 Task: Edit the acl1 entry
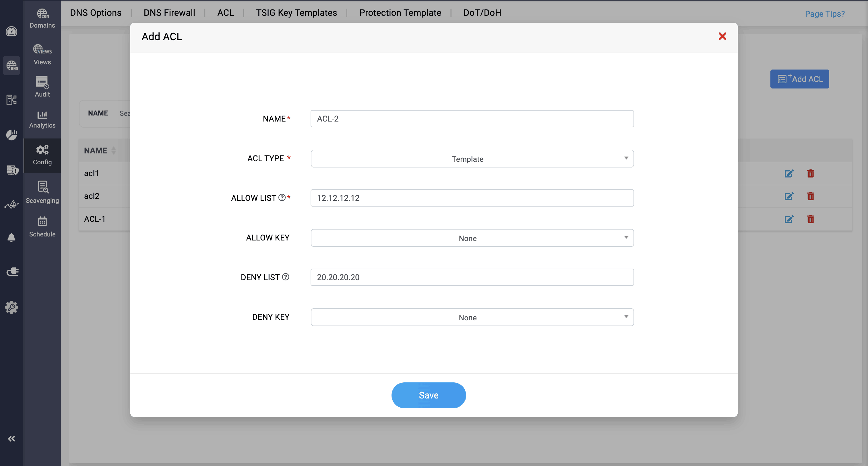tap(789, 174)
